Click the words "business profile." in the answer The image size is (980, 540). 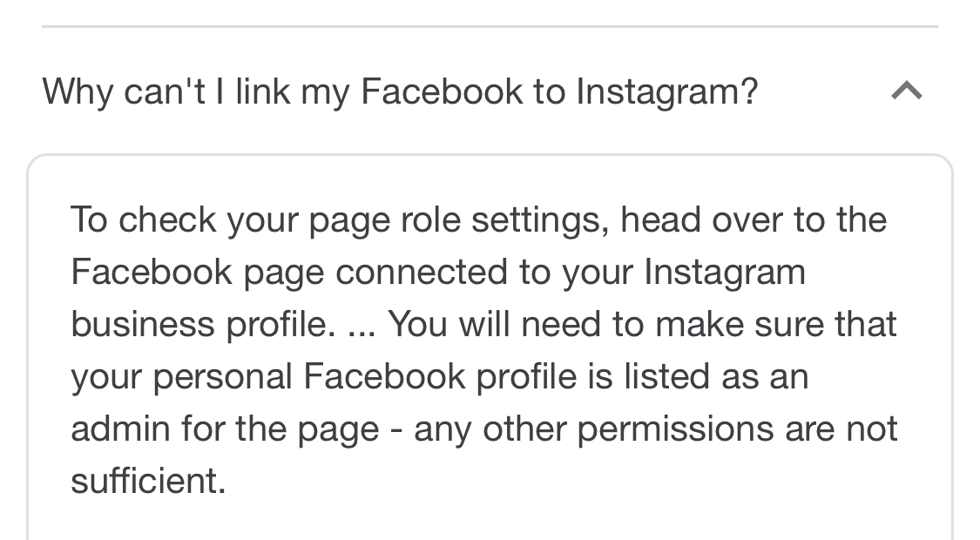point(202,324)
